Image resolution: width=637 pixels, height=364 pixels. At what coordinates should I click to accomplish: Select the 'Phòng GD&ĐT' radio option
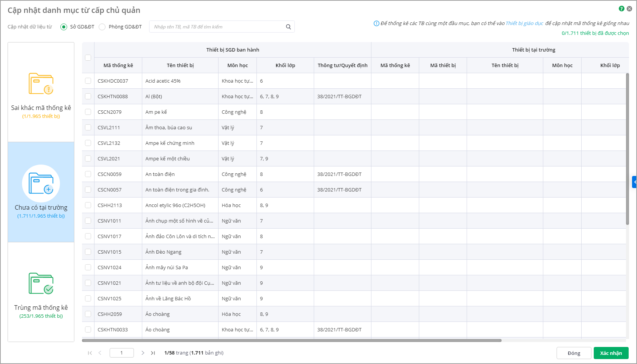tap(102, 27)
